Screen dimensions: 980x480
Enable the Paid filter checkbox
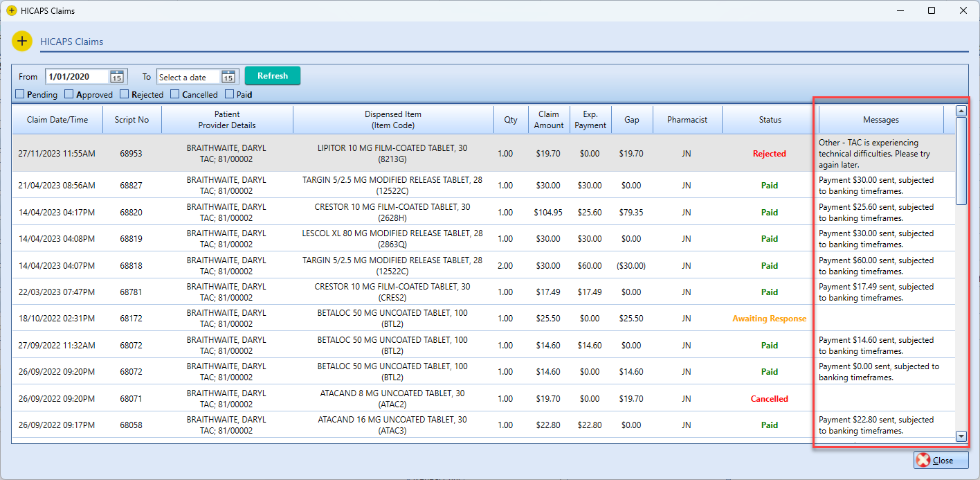pos(230,94)
